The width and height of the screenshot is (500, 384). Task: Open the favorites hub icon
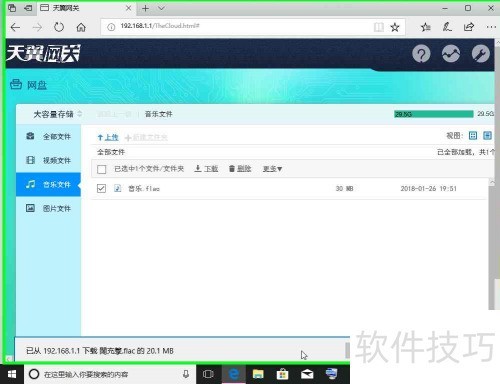[x=425, y=27]
